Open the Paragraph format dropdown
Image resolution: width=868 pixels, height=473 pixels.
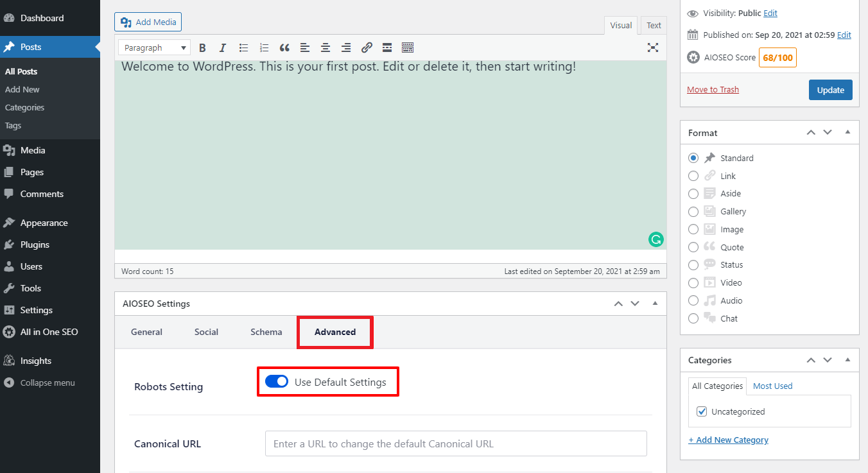click(154, 47)
